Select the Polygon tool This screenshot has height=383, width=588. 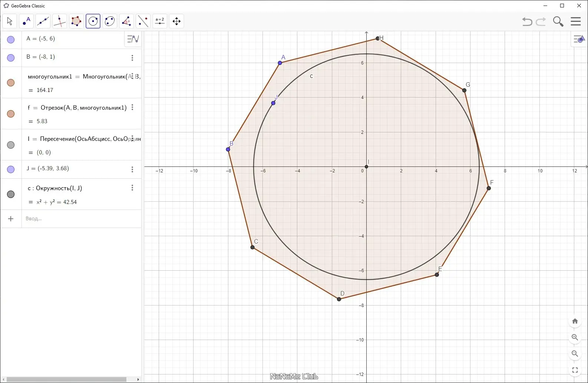pyautogui.click(x=76, y=21)
